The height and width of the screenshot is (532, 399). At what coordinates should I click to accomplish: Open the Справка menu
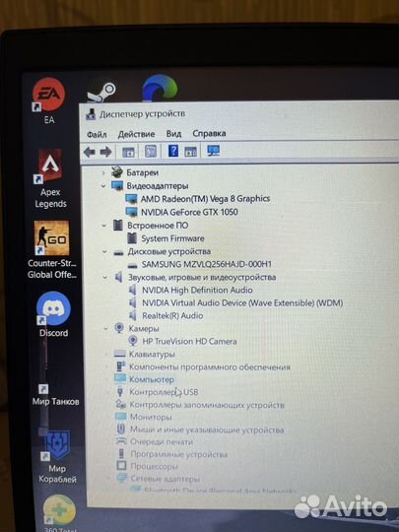209,133
